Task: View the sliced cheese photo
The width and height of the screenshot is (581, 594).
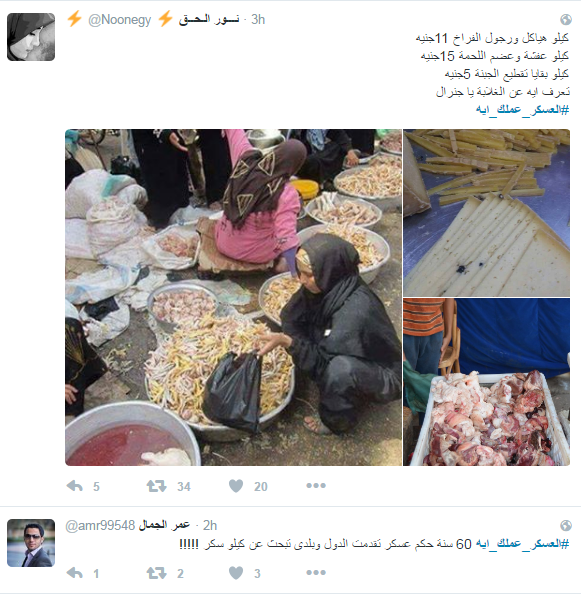Action: (486, 213)
